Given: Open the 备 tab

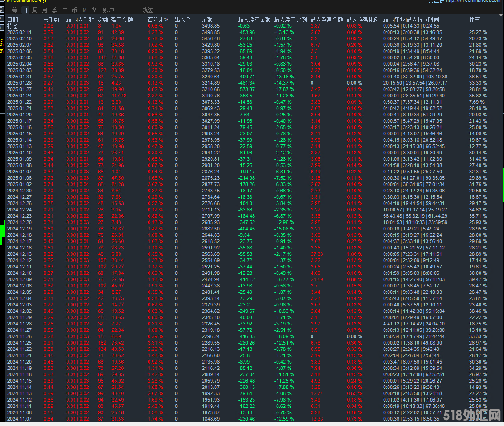Looking at the screenshot, I should pyautogui.click(x=94, y=10).
